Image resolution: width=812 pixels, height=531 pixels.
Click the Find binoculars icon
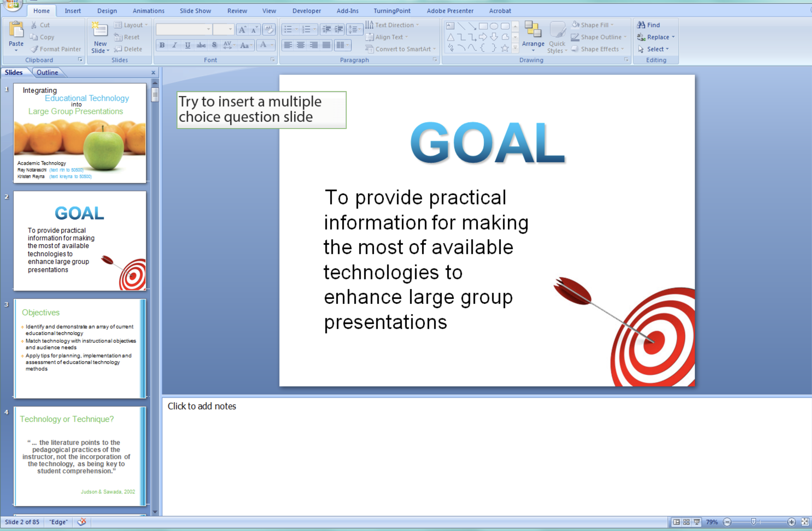click(641, 25)
